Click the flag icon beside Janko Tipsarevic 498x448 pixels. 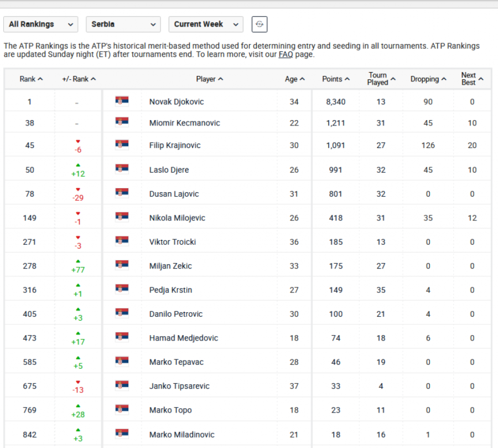[122, 385]
